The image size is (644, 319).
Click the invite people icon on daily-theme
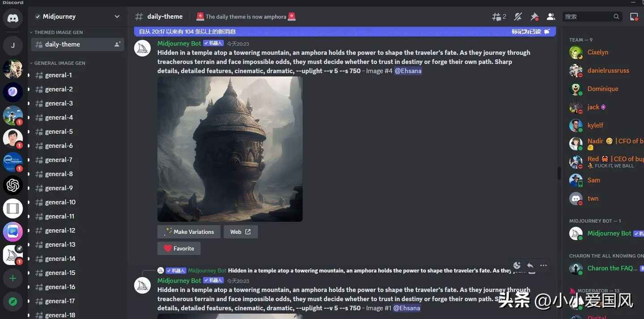click(117, 44)
